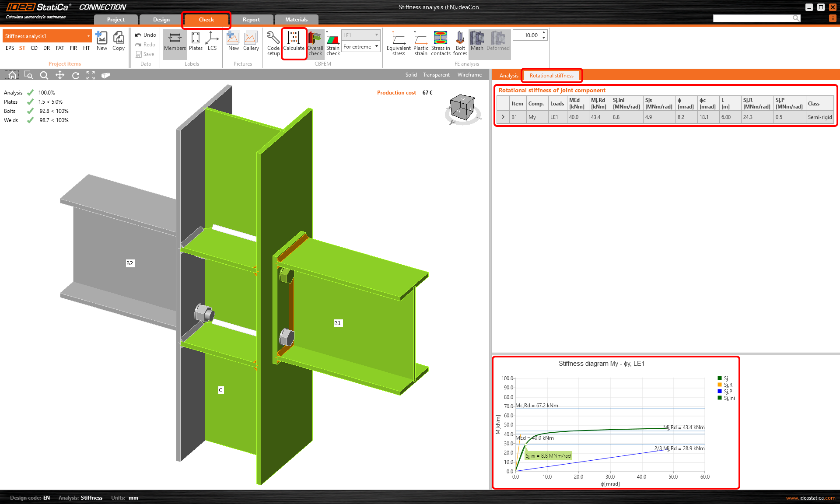Switch to Wireframe view mode
This screenshot has height=504, width=840.
pos(469,75)
